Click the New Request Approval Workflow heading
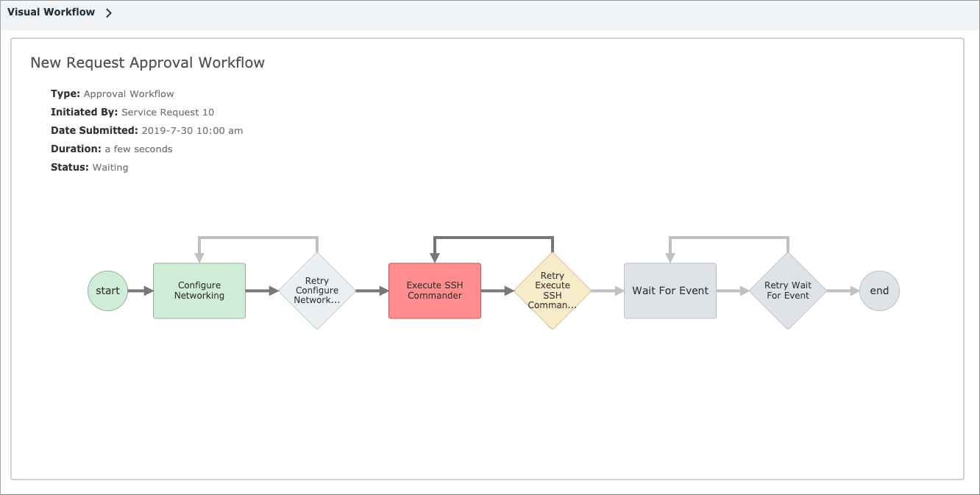Screen dimensions: 980x495 pos(147,63)
